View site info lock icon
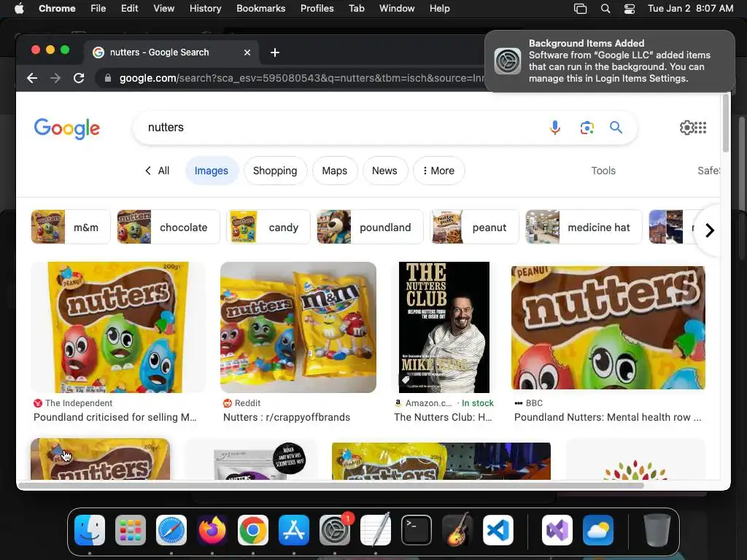 [x=108, y=78]
